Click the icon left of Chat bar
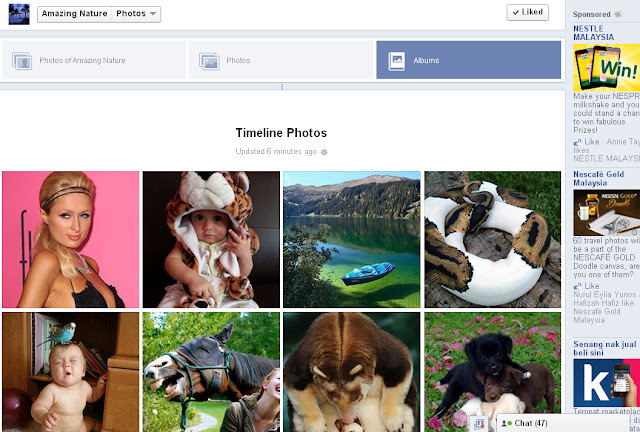 [480, 423]
